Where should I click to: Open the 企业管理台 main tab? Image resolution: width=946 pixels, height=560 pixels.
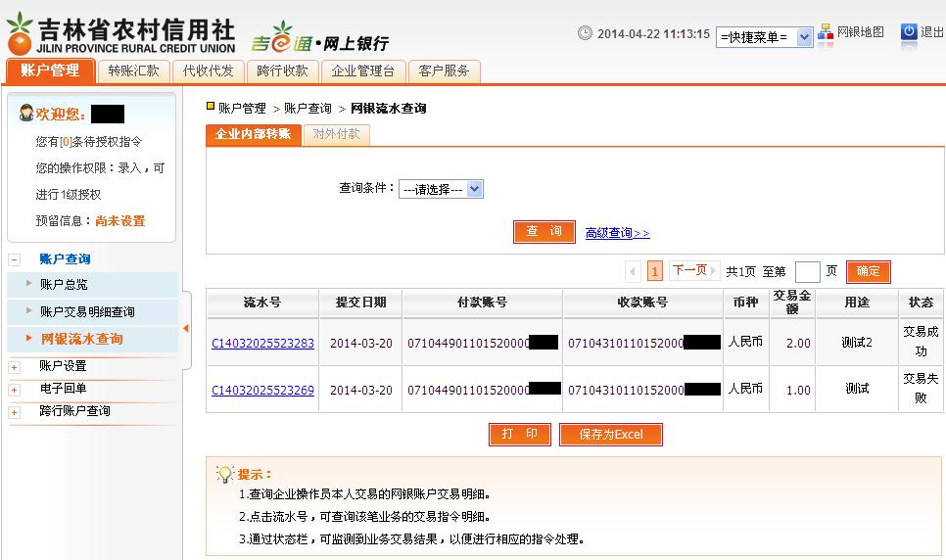363,71
